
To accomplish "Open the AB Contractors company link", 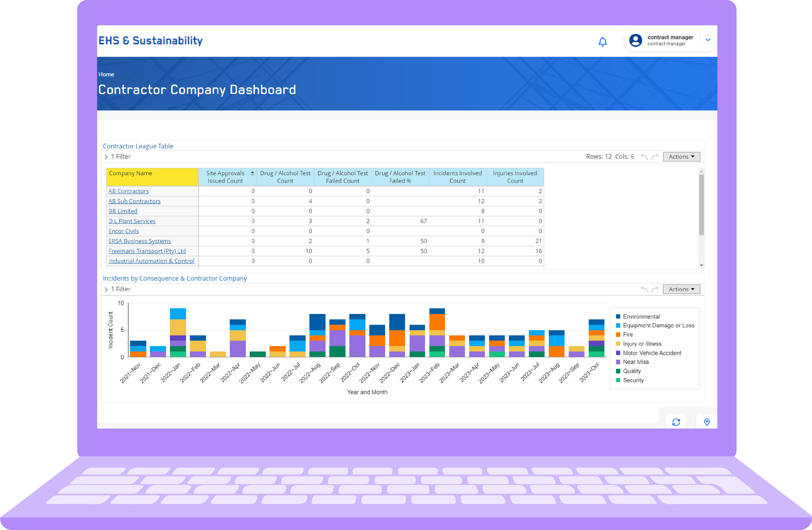I will tap(128, 191).
